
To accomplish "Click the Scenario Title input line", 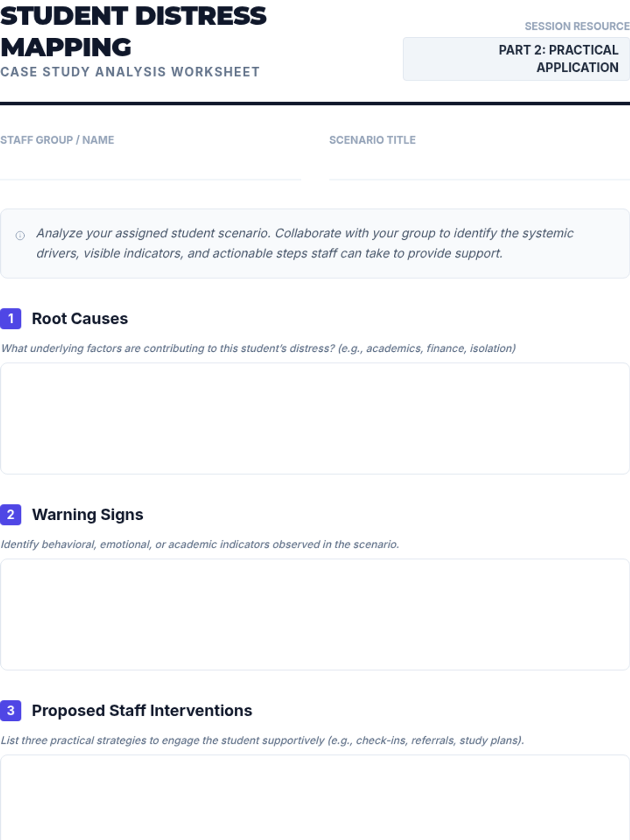I will [479, 166].
